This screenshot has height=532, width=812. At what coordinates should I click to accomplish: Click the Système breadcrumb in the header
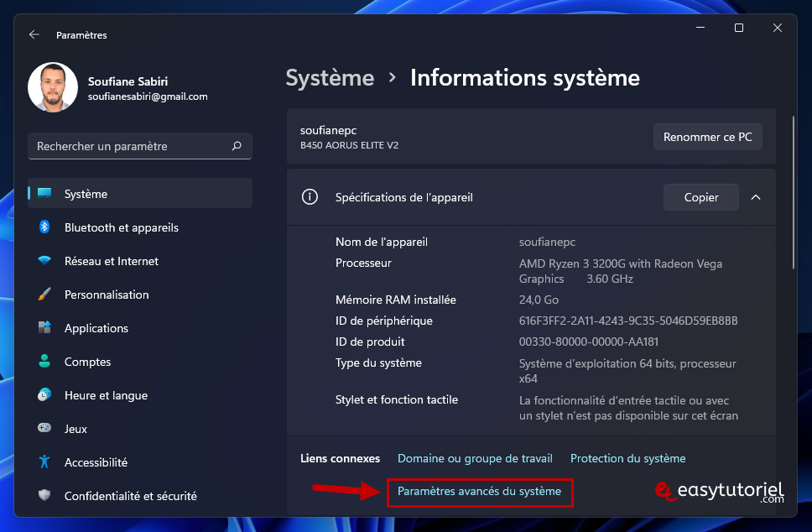point(330,78)
